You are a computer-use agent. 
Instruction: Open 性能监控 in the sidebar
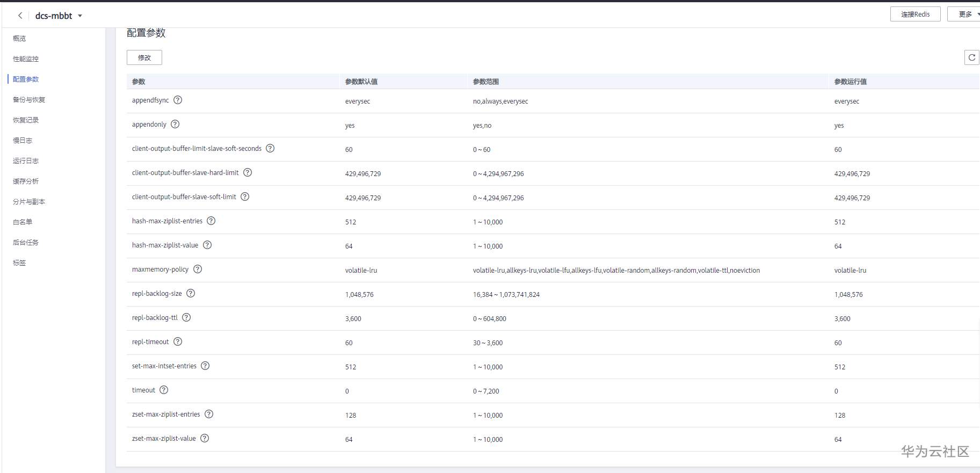(26, 59)
